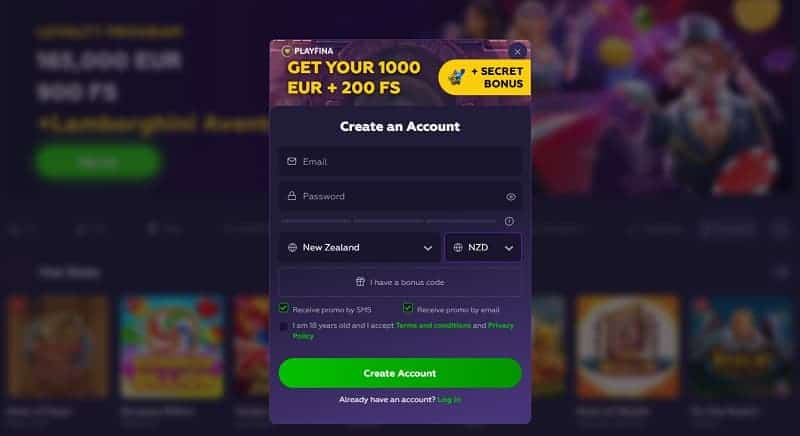Click the Playfina logo in the banner
The width and height of the screenshot is (800, 436).
click(x=308, y=51)
